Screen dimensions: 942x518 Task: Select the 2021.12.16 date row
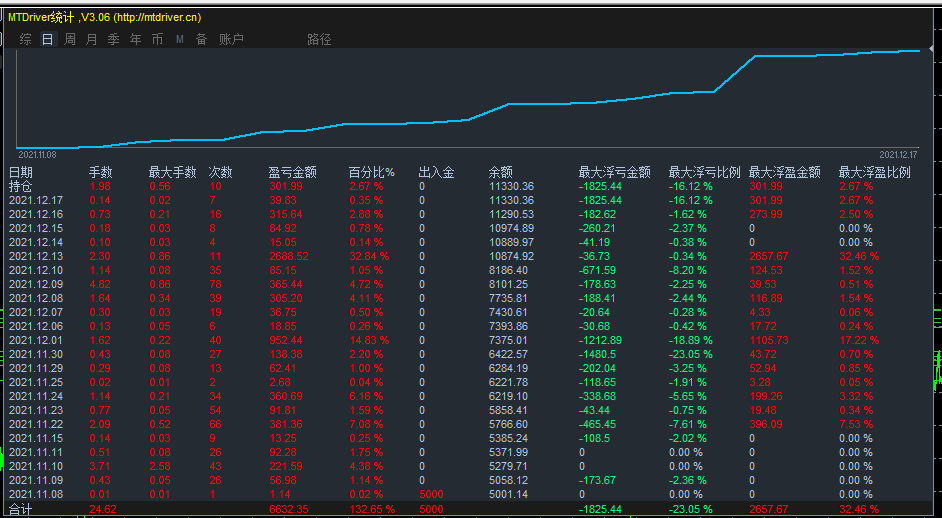pos(36,215)
